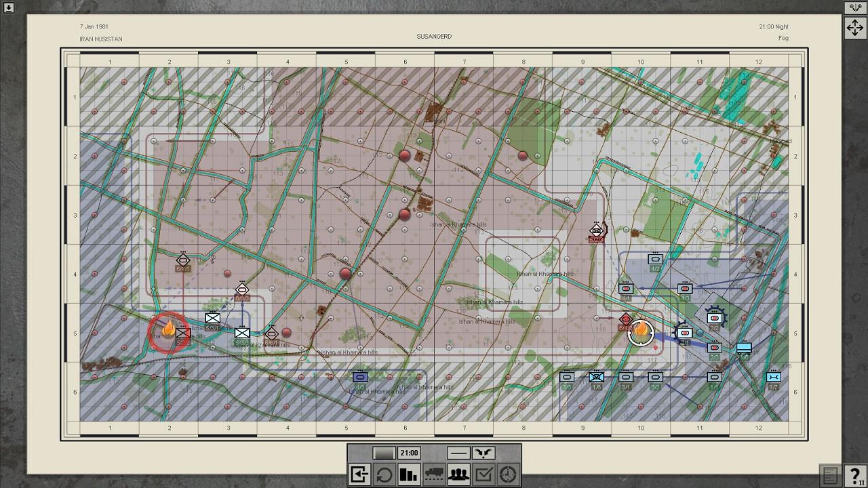Toggle the gray gradient shade button
The width and height of the screenshot is (868, 488).
(384, 453)
